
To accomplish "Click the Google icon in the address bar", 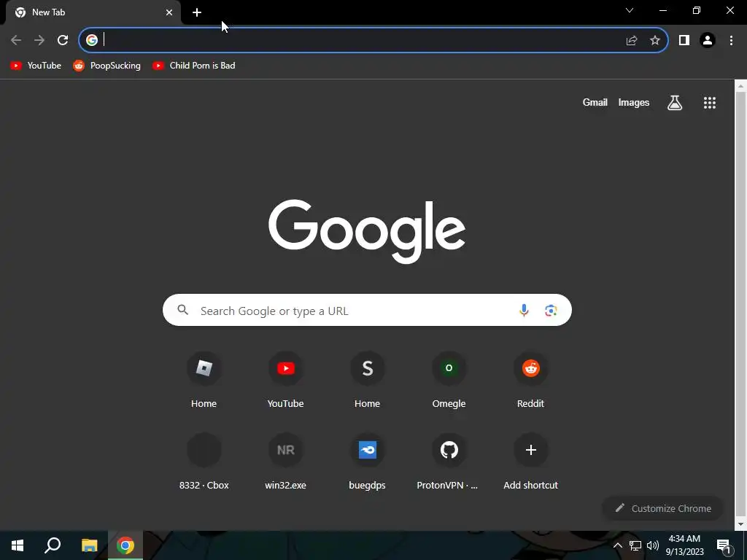I will tap(92, 40).
